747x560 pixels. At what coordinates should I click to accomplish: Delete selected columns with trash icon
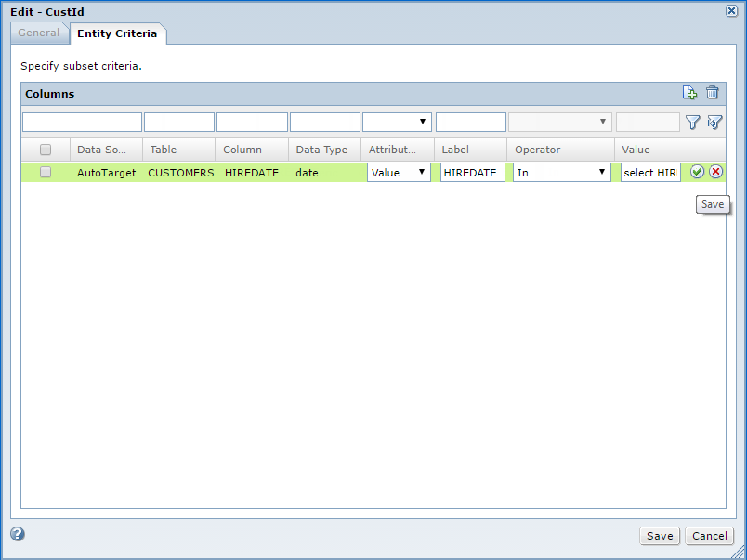click(713, 92)
